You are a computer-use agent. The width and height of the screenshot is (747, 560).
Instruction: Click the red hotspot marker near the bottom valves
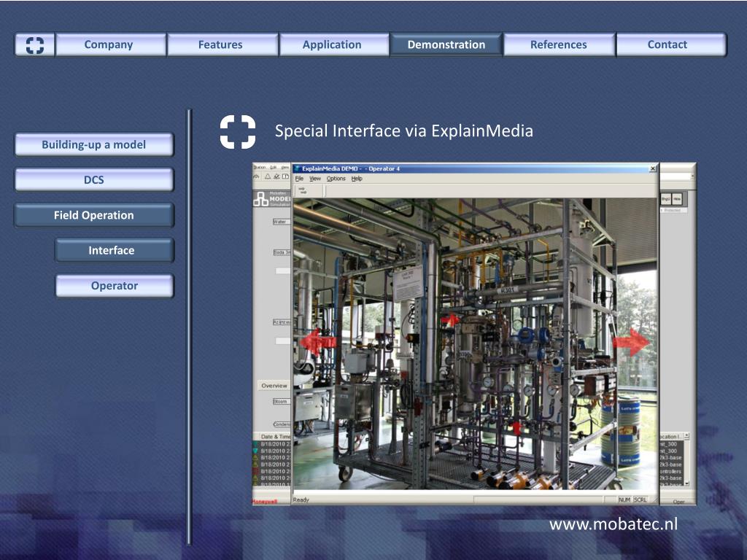tap(517, 427)
